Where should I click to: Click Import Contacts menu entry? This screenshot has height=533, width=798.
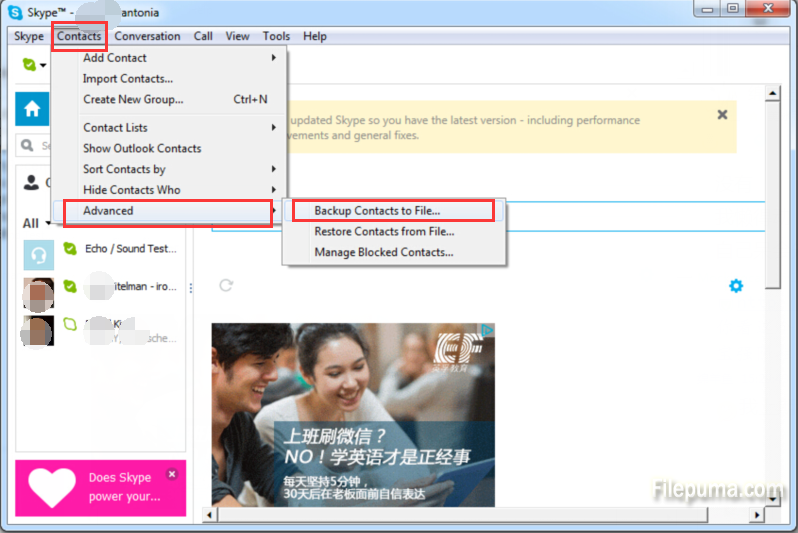tap(128, 79)
